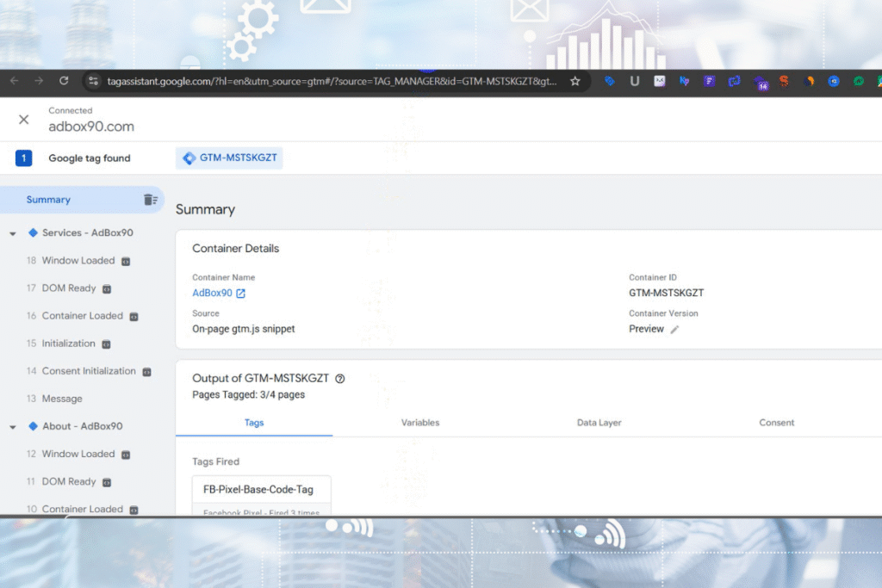The height and width of the screenshot is (588, 882).
Task: Clear events using the trash icon beside Summary
Action: click(x=148, y=199)
